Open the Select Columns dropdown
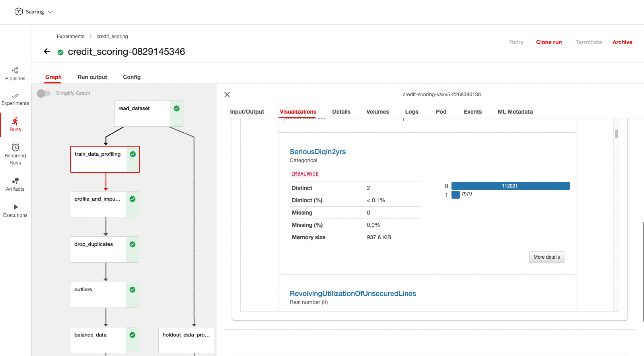Screen dimensions: 644x356 344,119
